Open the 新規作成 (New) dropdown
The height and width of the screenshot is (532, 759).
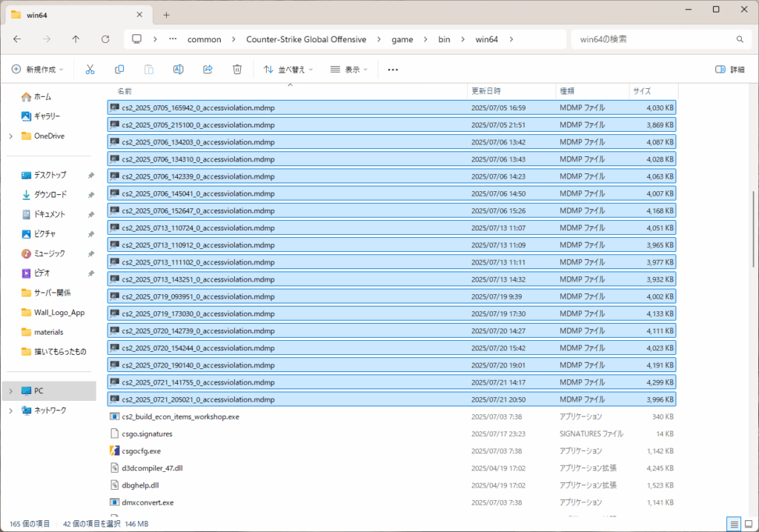pos(38,69)
